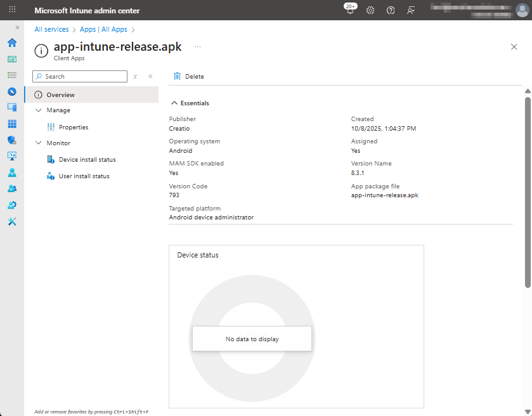The width and height of the screenshot is (532, 416).
Task: Open the Dashboard icon in sidebar
Action: 11,59
